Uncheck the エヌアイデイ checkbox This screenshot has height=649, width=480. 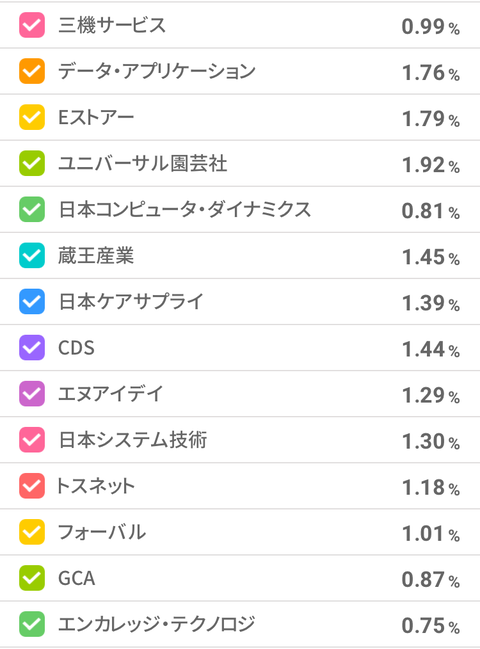click(x=32, y=394)
